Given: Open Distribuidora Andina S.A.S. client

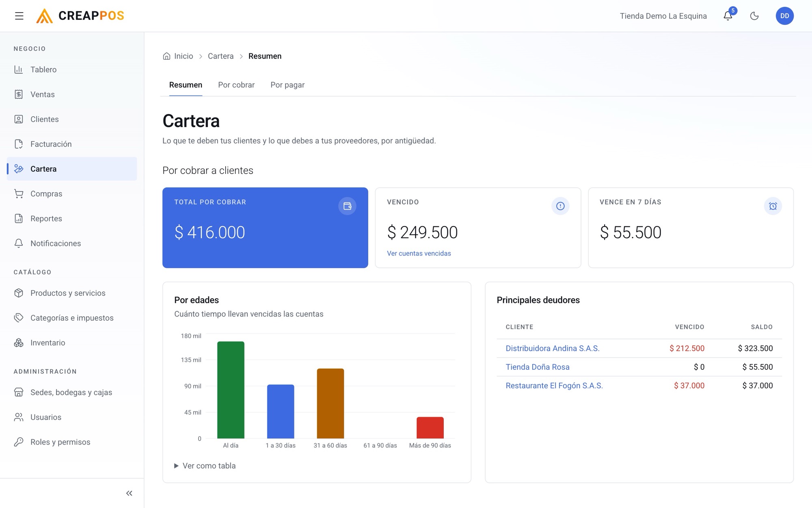Looking at the screenshot, I should (x=553, y=348).
